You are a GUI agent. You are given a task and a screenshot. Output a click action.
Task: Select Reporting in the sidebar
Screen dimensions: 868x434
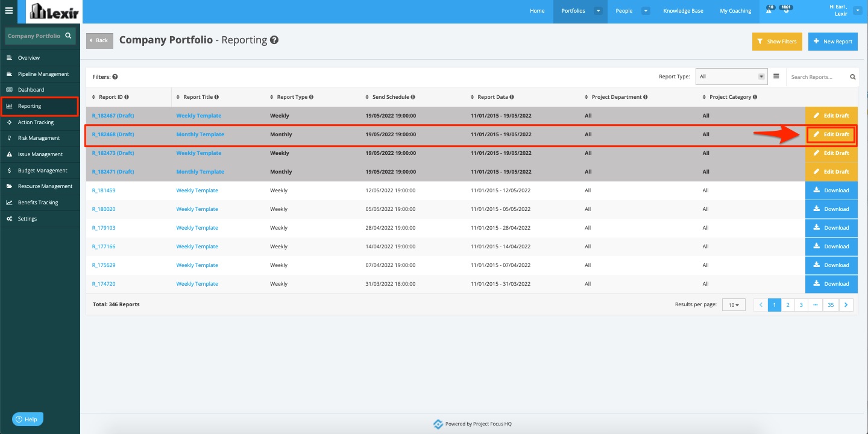40,106
